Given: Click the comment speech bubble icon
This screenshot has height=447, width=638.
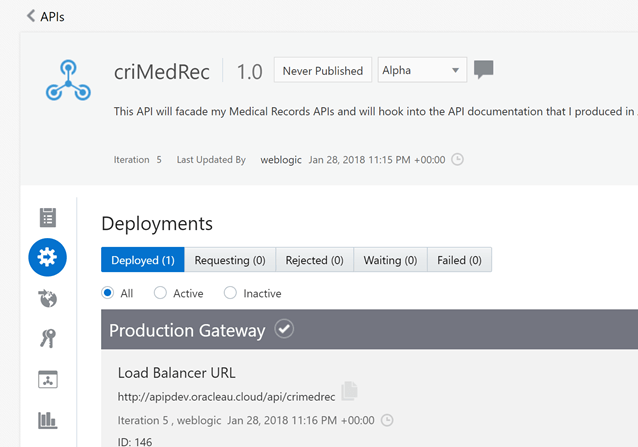Looking at the screenshot, I should click(483, 70).
